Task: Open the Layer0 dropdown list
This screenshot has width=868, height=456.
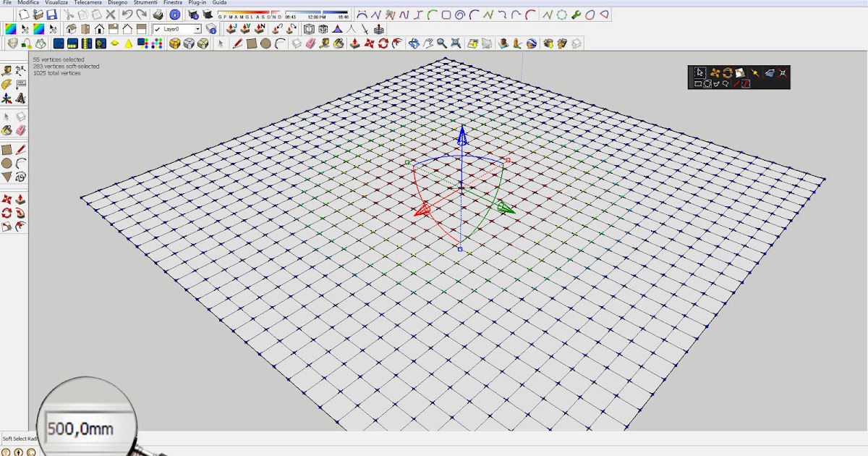Action: (x=197, y=28)
